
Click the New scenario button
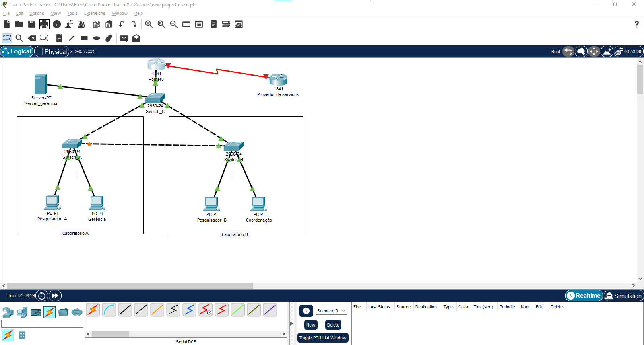click(311, 325)
